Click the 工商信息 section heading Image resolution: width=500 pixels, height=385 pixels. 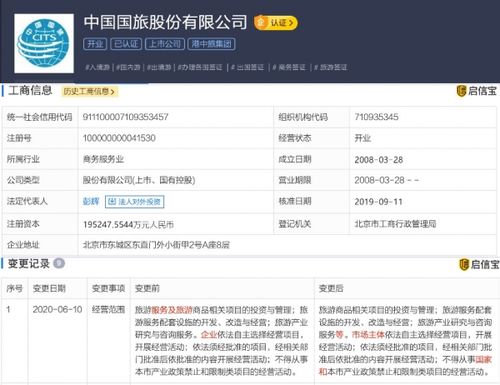30,90
